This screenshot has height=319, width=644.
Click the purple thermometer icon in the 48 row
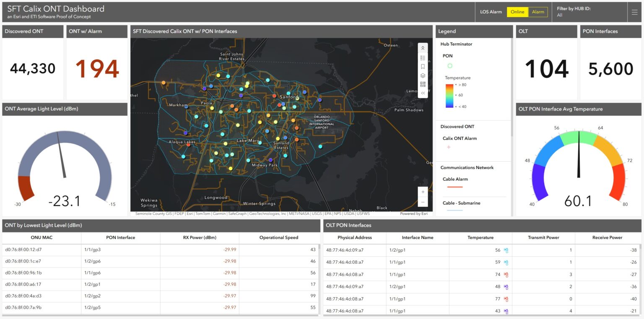click(506, 287)
